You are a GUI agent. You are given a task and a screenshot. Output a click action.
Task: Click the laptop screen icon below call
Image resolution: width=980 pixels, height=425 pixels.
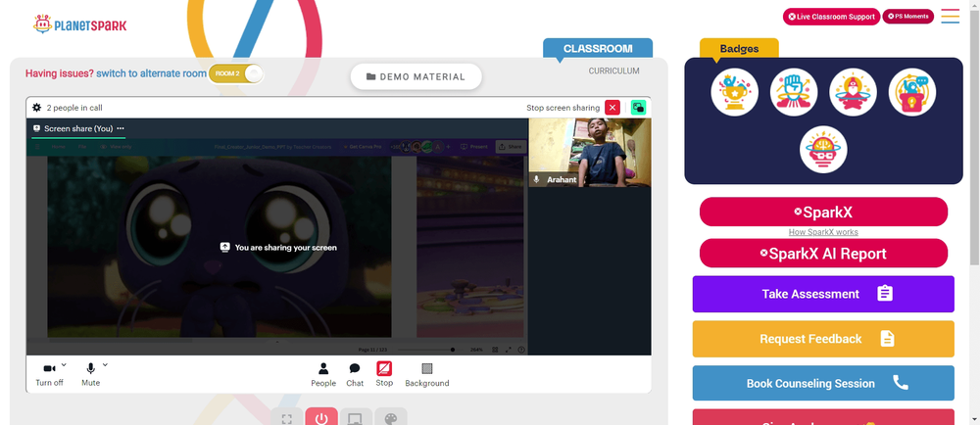[356, 418]
